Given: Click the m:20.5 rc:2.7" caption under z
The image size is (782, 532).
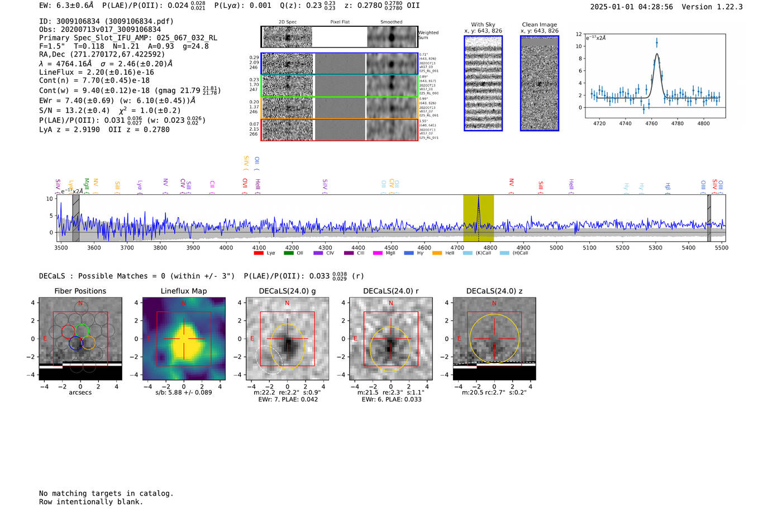Looking at the screenshot, I should pos(494,392).
